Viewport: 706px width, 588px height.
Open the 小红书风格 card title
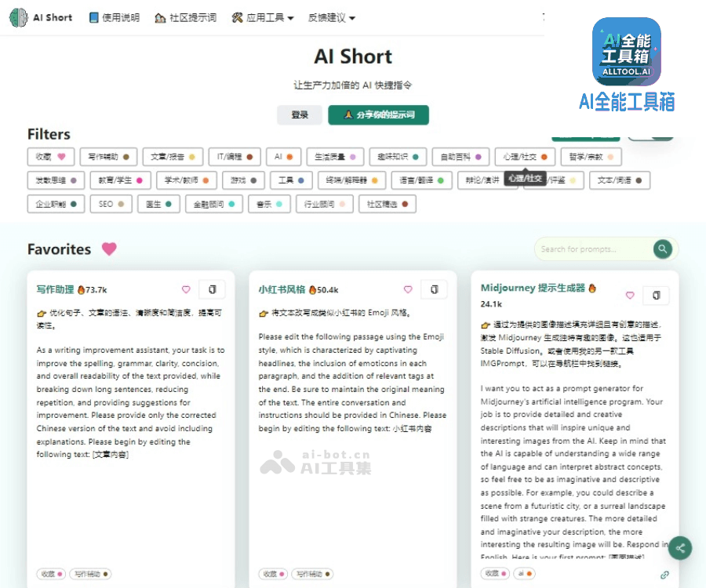point(282,289)
